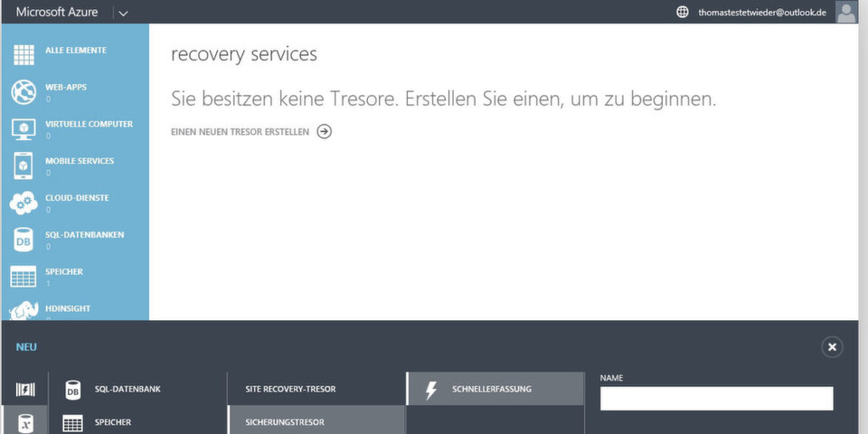Select SITE RECOVERY-TRESOR option
This screenshot has height=434, width=868.
tap(290, 389)
